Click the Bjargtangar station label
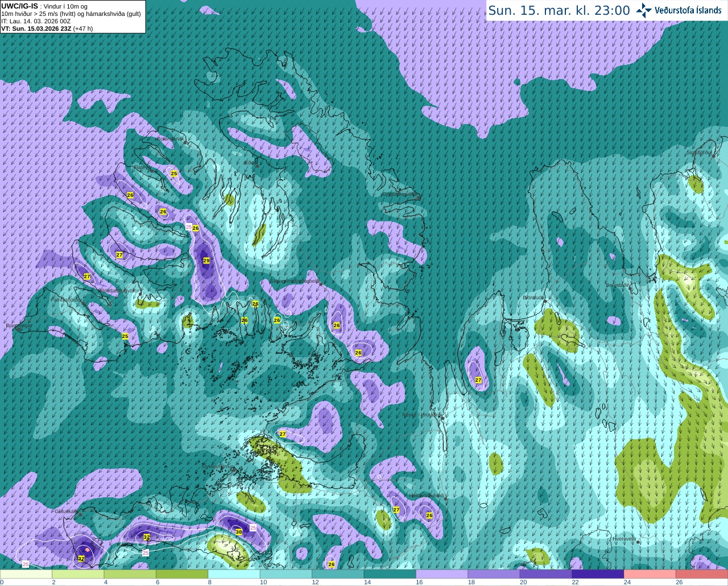This screenshot has height=586, width=728. 19,325
